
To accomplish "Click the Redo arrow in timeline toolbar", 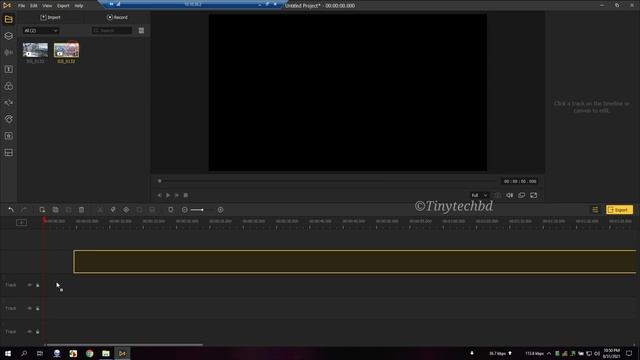I will click(x=24, y=210).
